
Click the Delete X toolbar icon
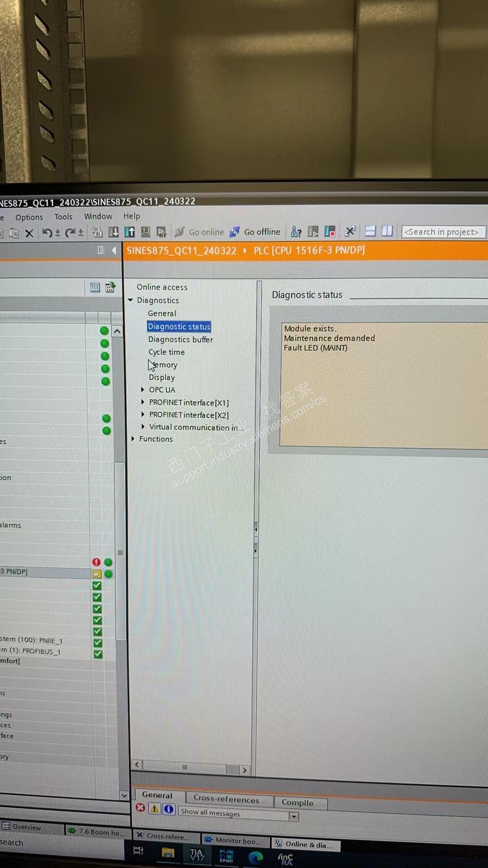pyautogui.click(x=29, y=233)
